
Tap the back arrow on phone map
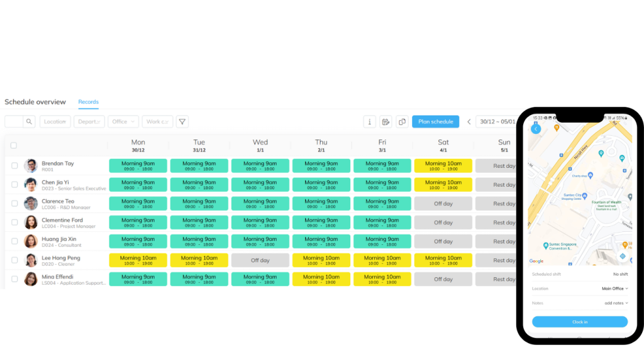coord(536,129)
